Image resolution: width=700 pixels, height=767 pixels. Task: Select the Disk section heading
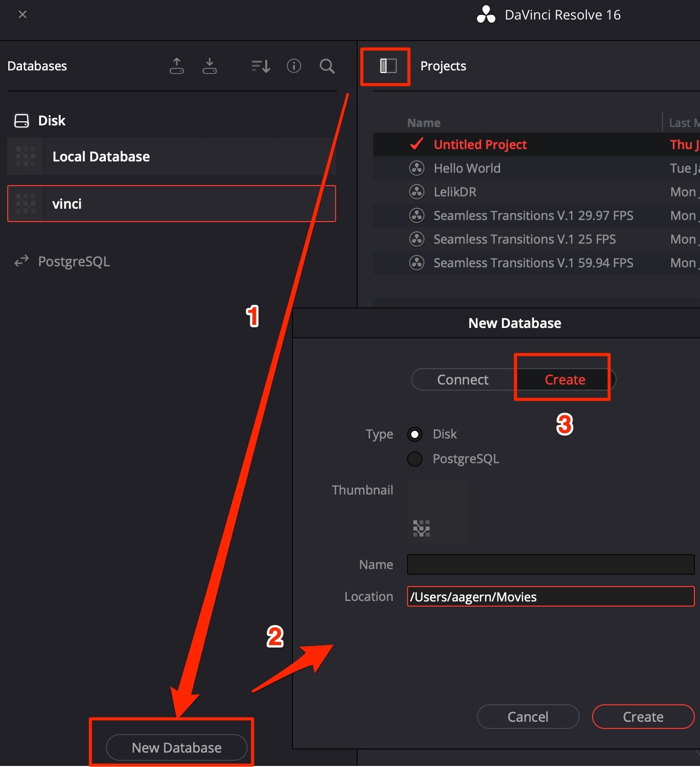click(x=52, y=121)
